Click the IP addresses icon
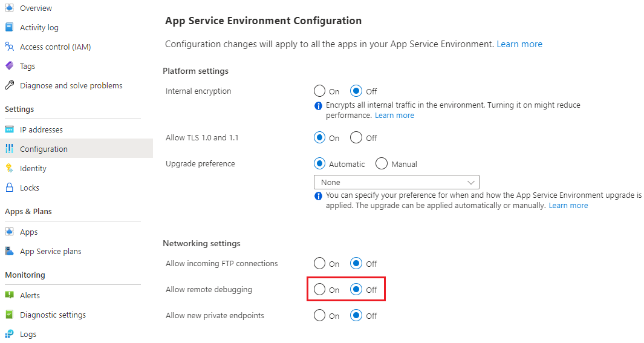 point(9,129)
